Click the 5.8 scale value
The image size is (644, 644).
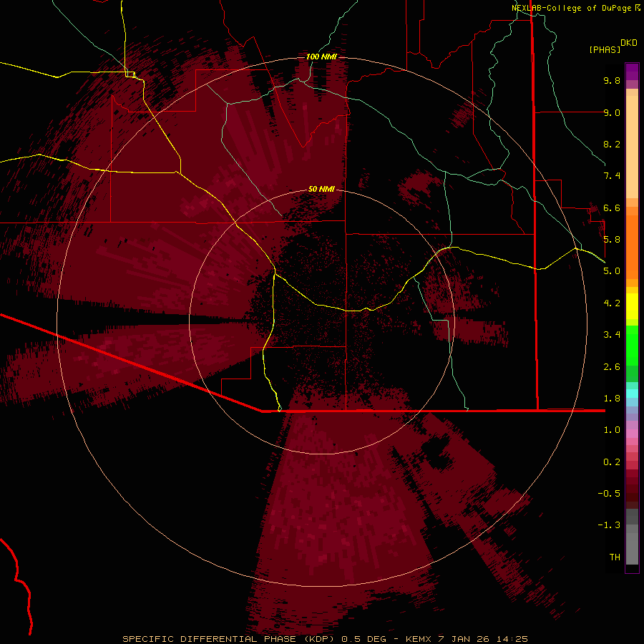click(x=612, y=240)
